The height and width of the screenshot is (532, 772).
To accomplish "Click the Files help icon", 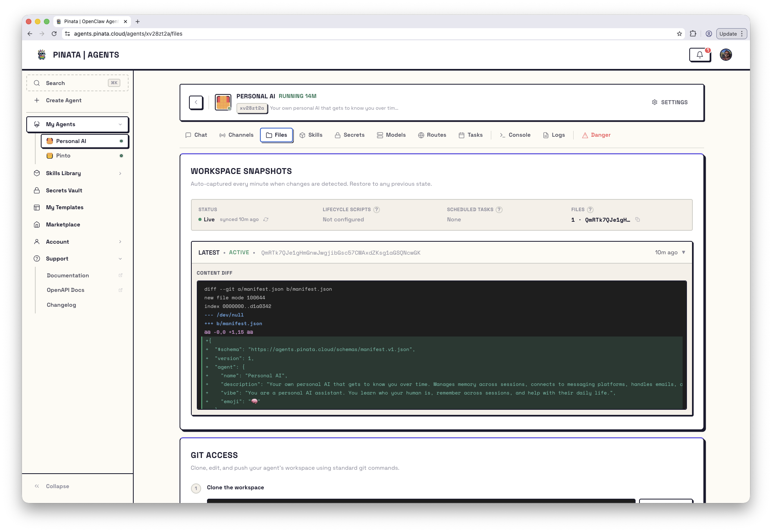I will click(590, 210).
